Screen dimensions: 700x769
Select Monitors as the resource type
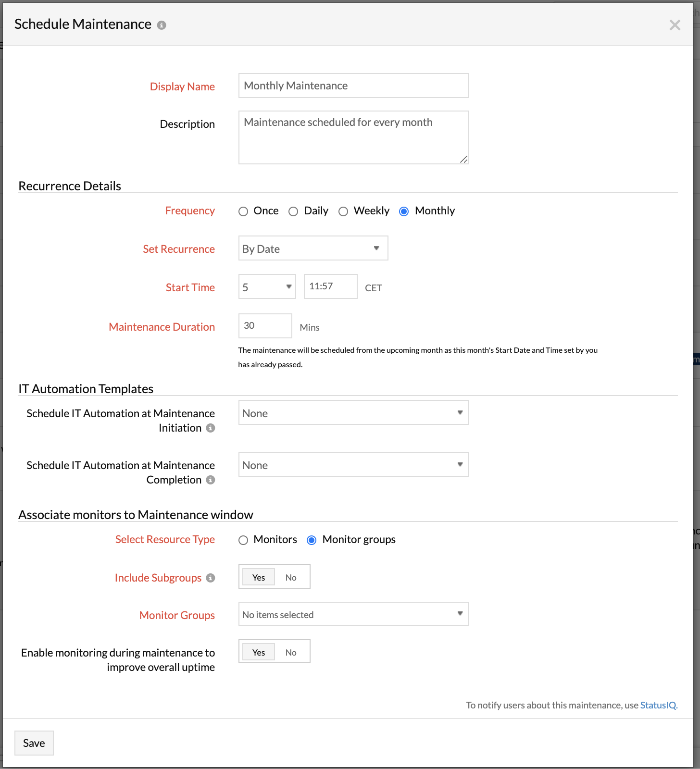pos(243,540)
